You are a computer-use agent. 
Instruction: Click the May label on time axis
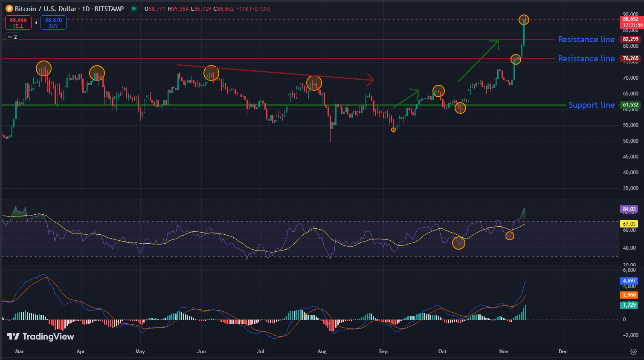[x=140, y=351]
